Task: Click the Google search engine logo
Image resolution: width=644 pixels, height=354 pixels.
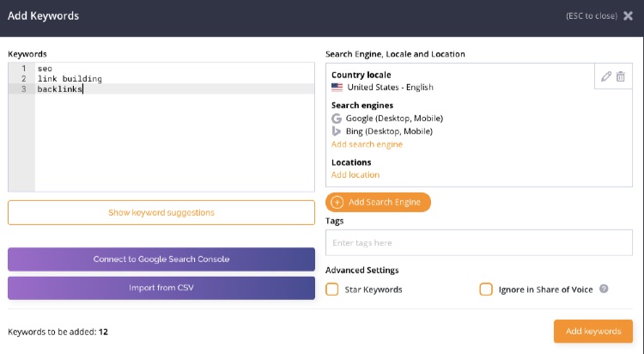Action: tap(337, 119)
